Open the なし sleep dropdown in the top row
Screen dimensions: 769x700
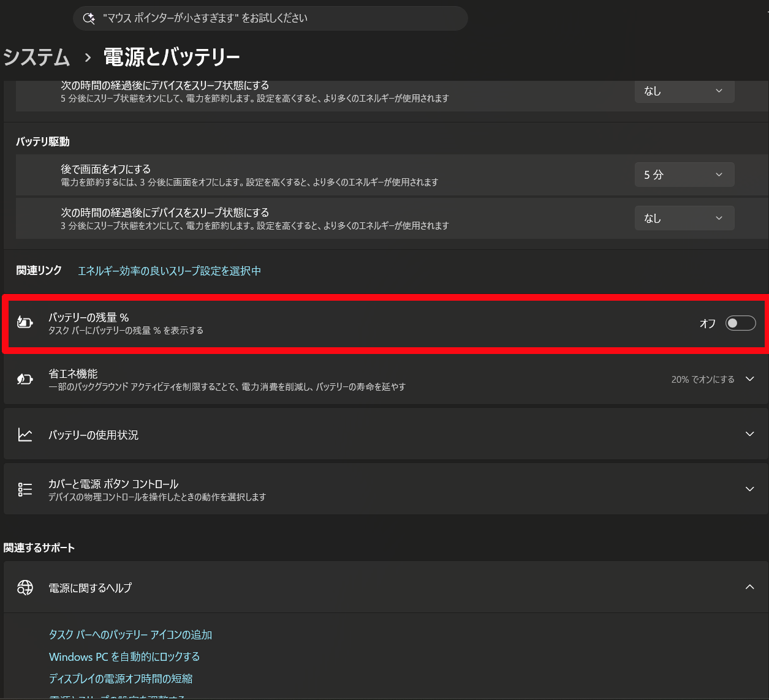(x=684, y=91)
